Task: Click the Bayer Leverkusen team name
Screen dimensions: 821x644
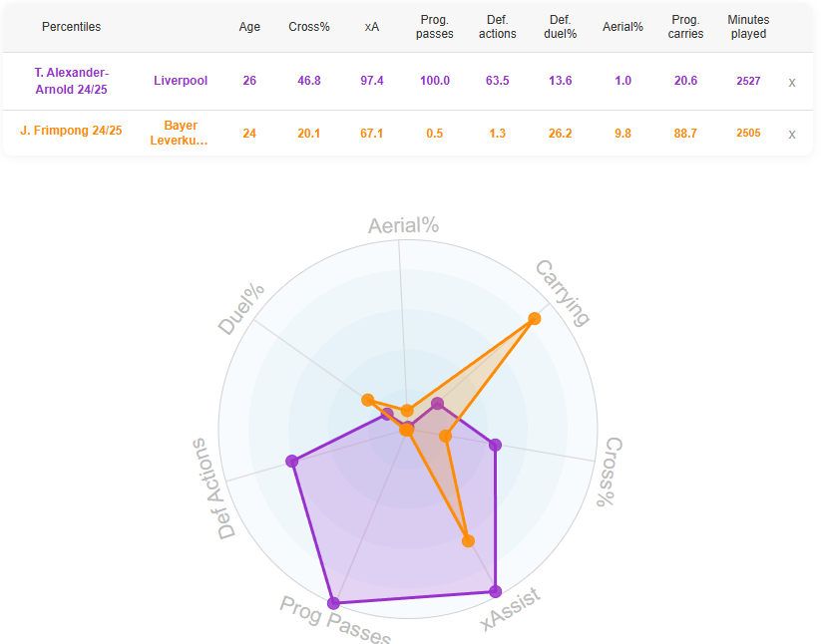Action: [x=181, y=134]
